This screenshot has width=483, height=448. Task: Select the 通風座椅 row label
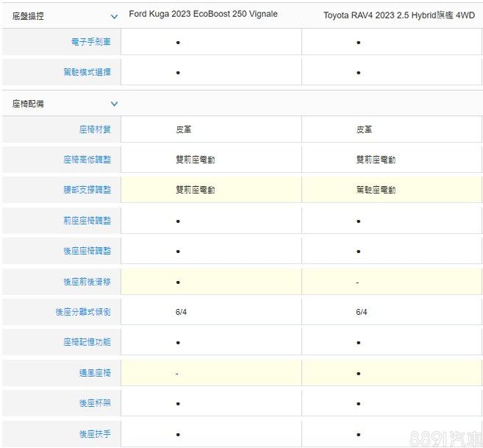tap(95, 373)
